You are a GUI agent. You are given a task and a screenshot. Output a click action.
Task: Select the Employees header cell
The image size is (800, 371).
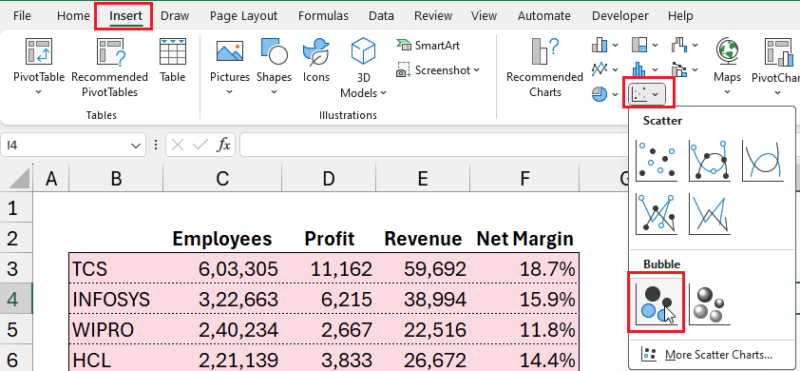click(x=222, y=238)
